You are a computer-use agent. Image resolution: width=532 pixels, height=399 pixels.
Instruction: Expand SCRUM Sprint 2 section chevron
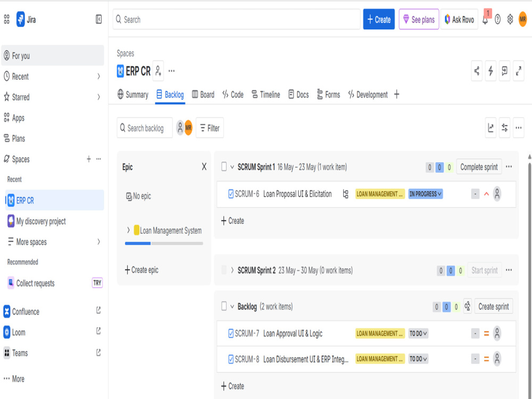pyautogui.click(x=232, y=270)
